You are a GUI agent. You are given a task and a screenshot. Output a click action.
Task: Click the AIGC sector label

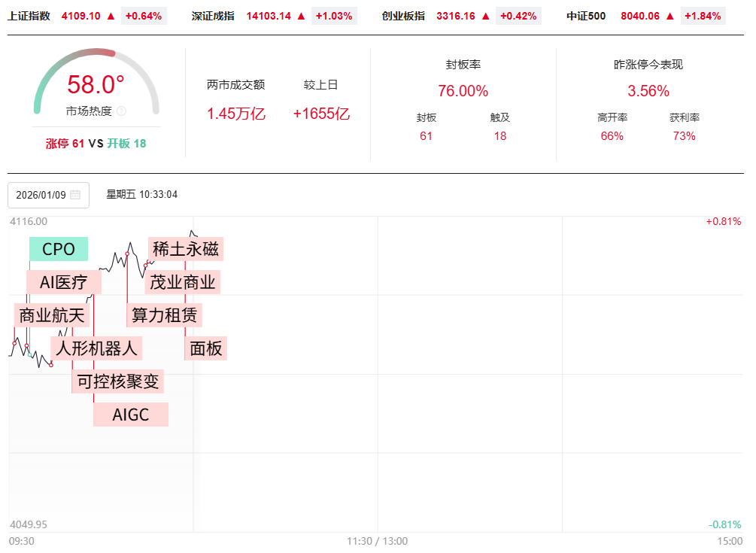pos(131,415)
